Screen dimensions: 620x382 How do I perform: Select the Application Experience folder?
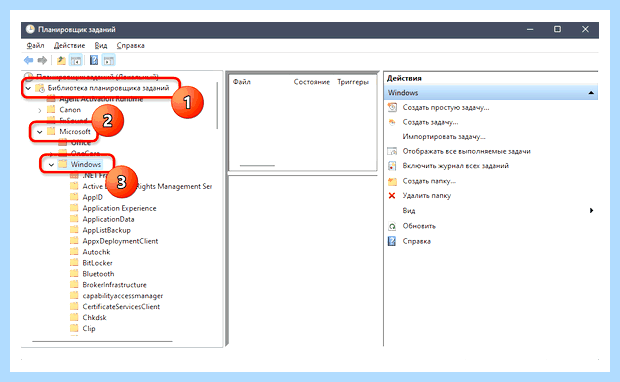(x=119, y=208)
